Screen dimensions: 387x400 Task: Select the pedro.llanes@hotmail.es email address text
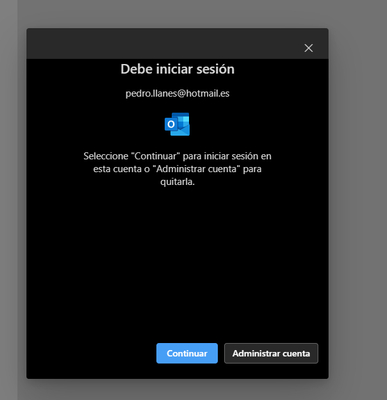click(x=177, y=93)
